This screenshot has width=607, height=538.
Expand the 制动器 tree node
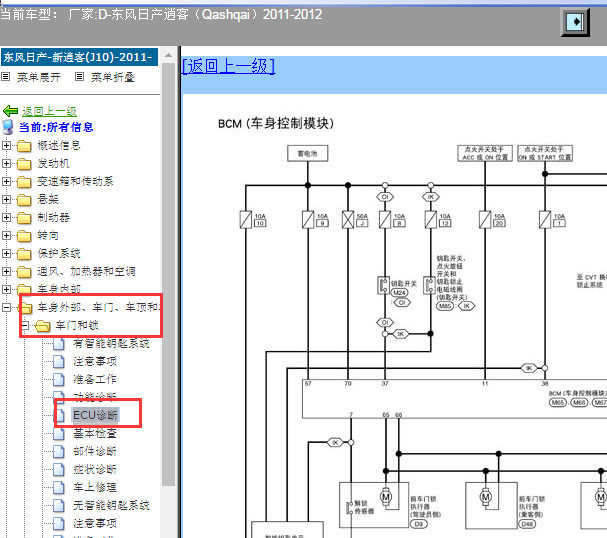(6, 218)
